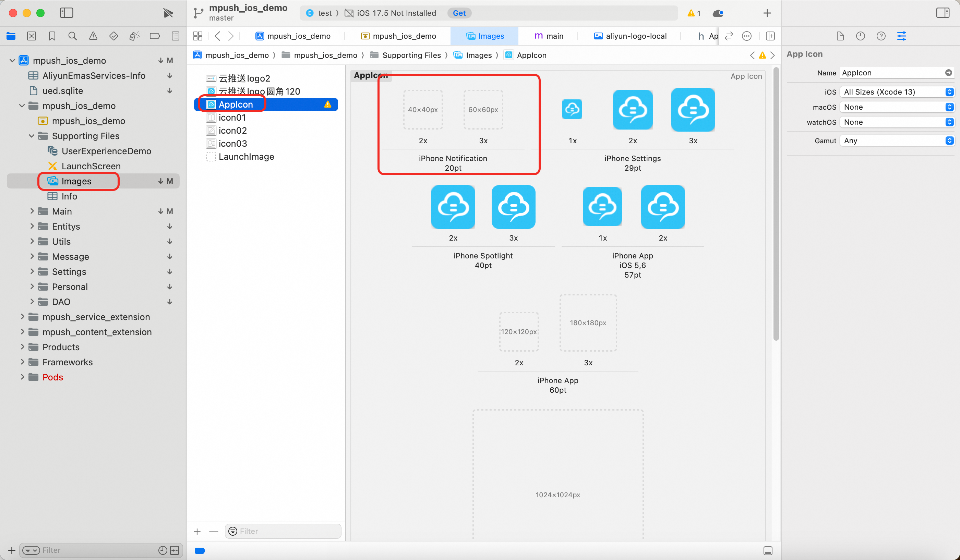Select iPhone Settings 3x icon image
This screenshot has width=960, height=560.
[693, 110]
